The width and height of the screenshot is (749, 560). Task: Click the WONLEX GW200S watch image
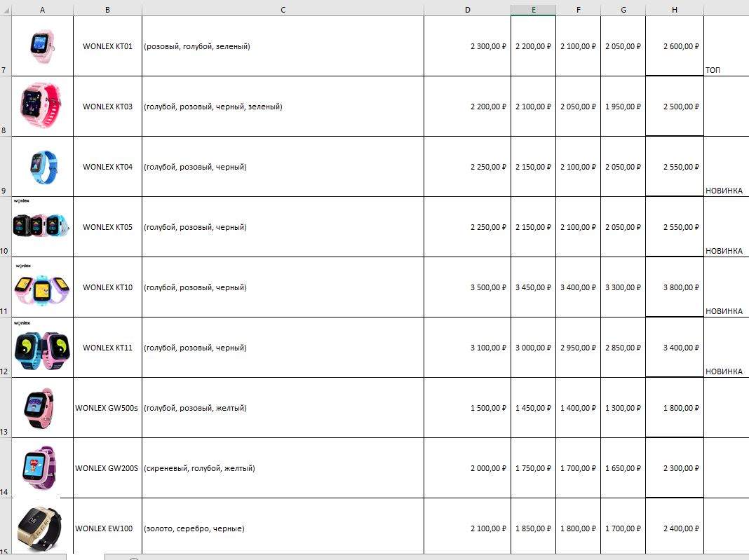click(x=39, y=468)
